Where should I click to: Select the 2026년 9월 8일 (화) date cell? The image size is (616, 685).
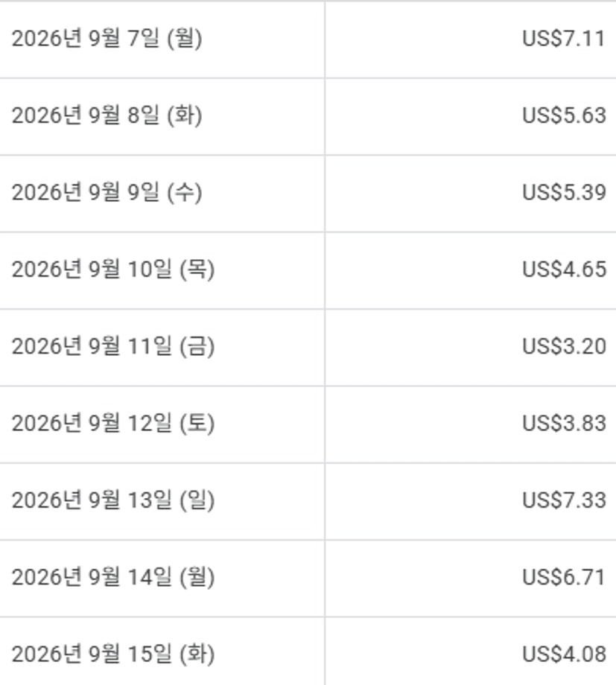[x=162, y=117]
